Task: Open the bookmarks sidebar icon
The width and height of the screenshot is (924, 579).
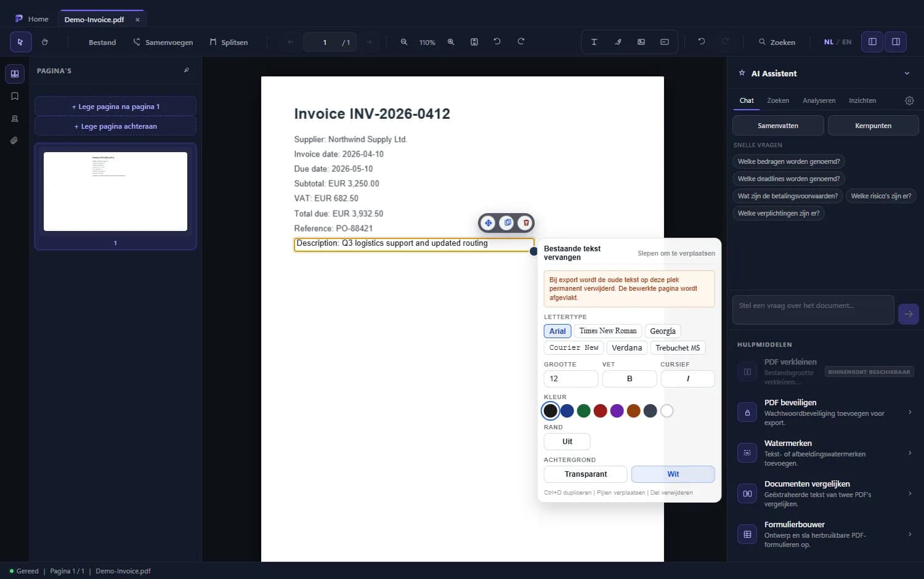Action: (15, 96)
